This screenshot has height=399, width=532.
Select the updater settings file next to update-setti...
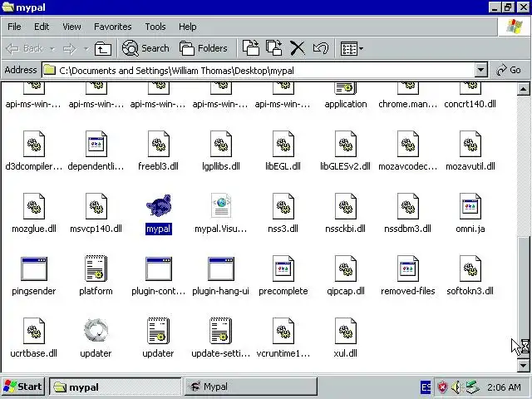(x=159, y=338)
